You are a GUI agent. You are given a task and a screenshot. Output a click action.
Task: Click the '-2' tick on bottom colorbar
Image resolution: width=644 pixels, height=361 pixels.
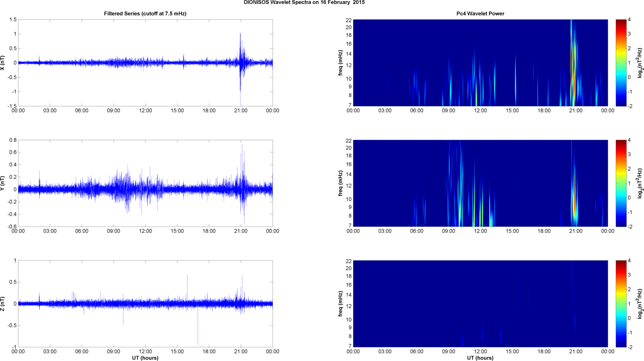click(x=629, y=347)
